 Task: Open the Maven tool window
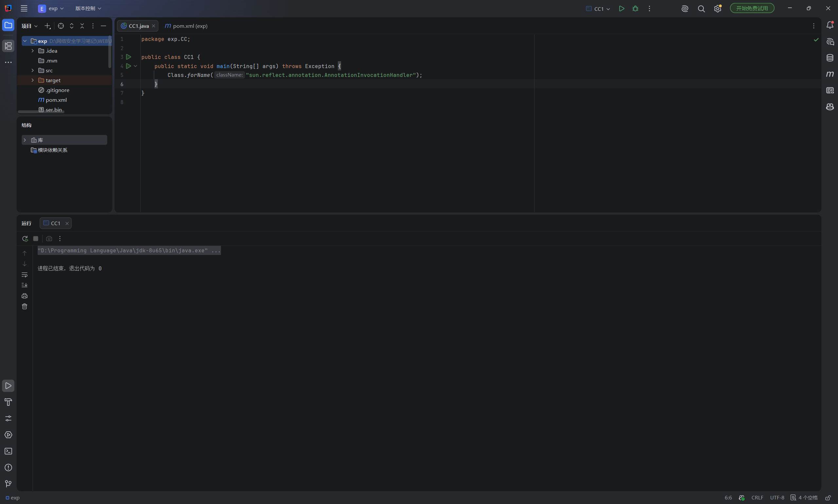click(829, 74)
